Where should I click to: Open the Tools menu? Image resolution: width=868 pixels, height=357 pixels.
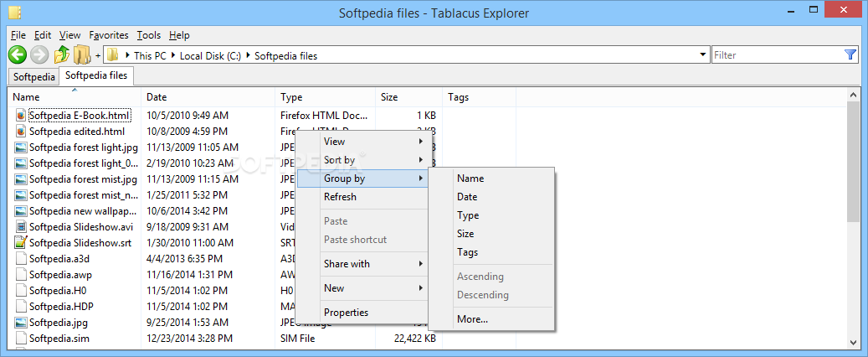coord(149,35)
